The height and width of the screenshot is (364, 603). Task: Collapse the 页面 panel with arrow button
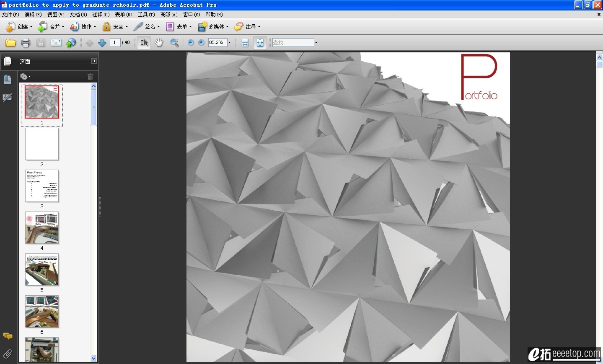tap(94, 61)
